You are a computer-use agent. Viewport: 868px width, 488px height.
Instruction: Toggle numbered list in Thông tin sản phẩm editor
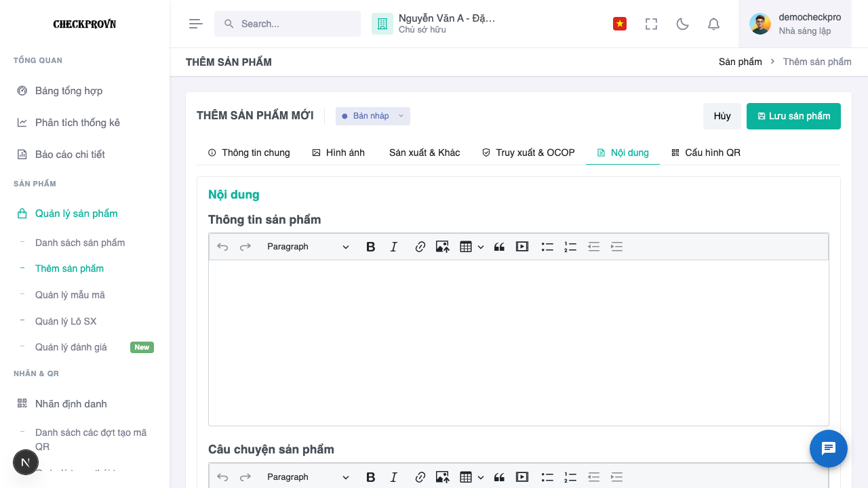coord(570,247)
